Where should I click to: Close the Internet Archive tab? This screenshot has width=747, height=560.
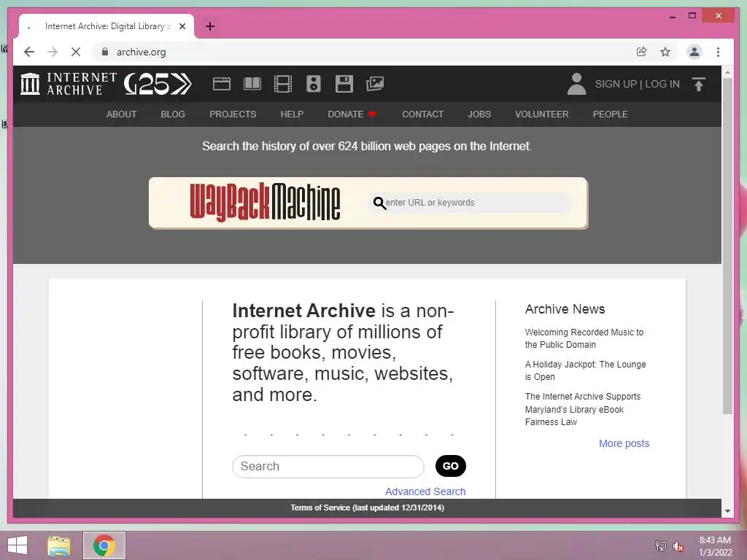coord(182,26)
